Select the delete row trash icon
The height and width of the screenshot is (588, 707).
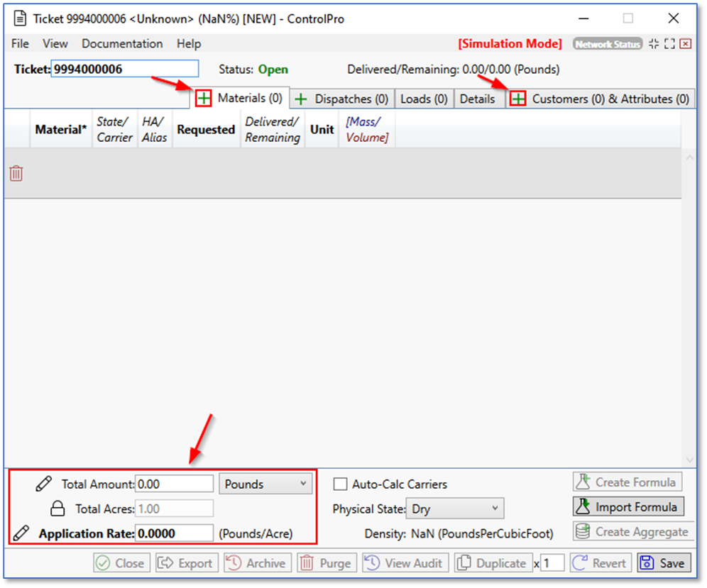click(x=16, y=172)
